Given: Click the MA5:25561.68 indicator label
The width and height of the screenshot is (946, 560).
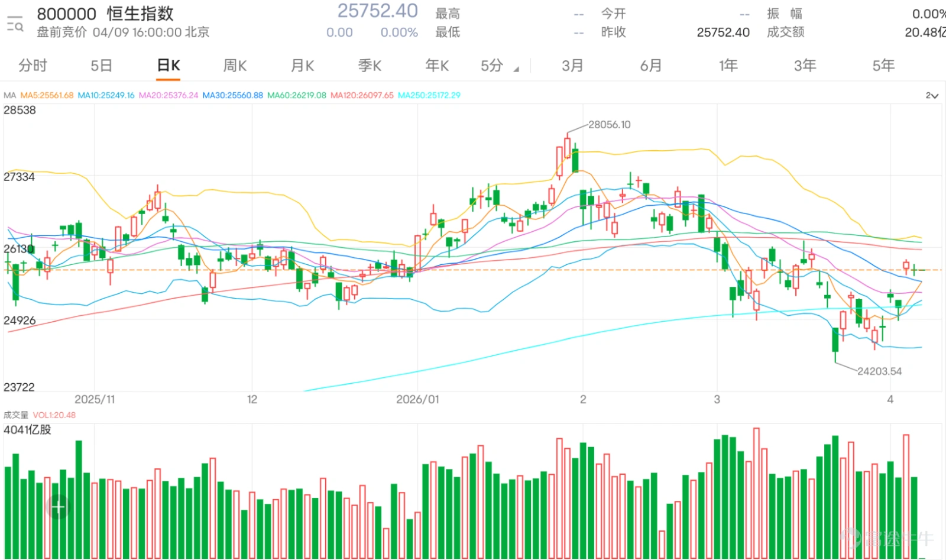Looking at the screenshot, I should pyautogui.click(x=47, y=95).
